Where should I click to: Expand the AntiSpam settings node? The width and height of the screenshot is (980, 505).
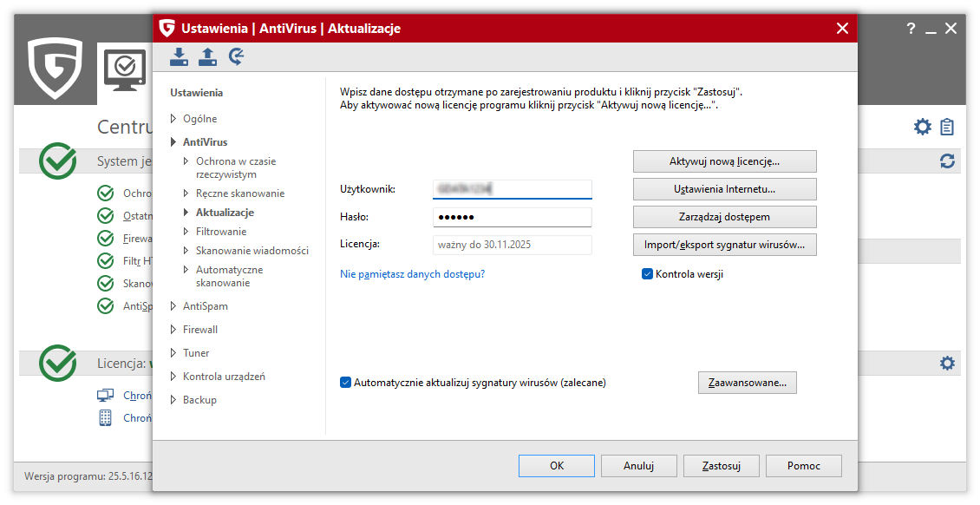tap(173, 306)
